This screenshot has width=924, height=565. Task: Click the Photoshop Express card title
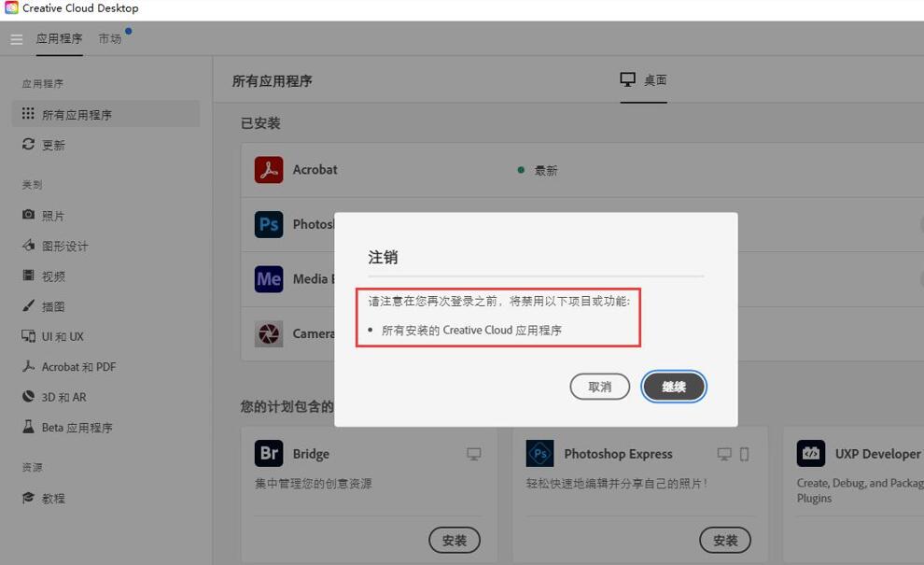tap(618, 454)
